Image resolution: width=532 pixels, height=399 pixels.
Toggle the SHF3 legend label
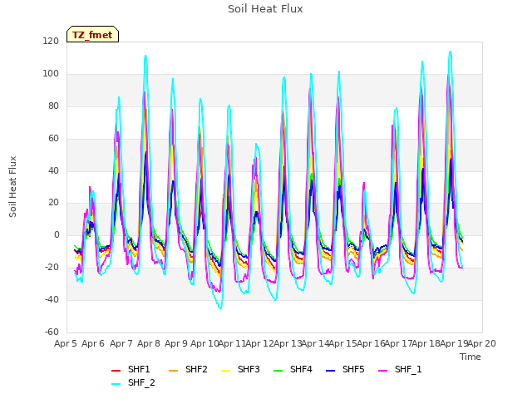tap(249, 369)
